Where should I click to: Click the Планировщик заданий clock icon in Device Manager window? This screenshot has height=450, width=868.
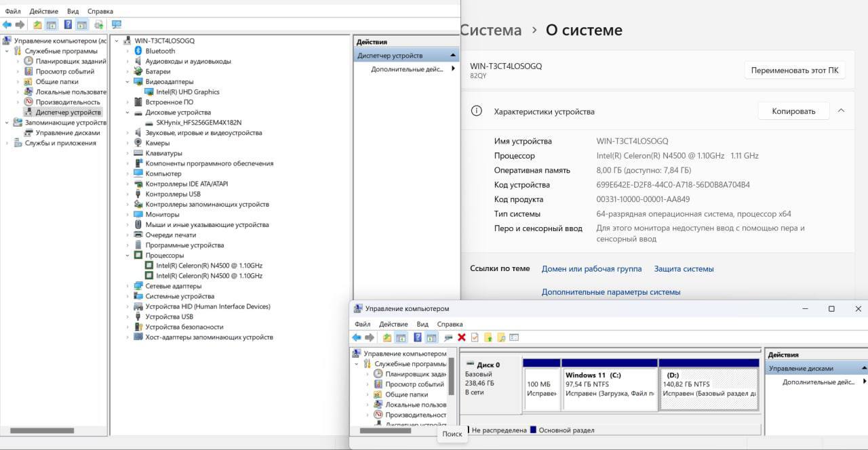(x=28, y=61)
